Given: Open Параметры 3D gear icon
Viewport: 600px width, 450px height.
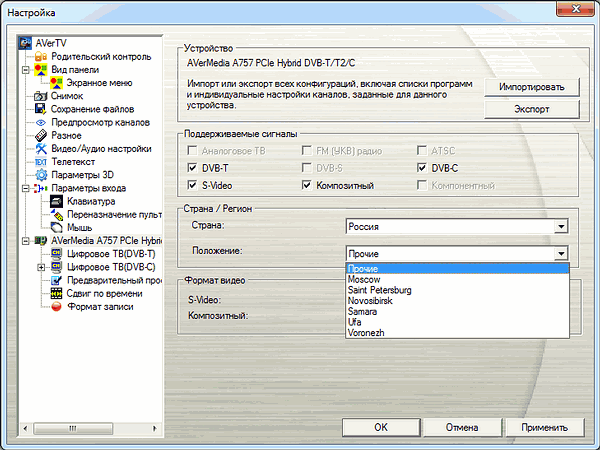Looking at the screenshot, I should point(41,175).
